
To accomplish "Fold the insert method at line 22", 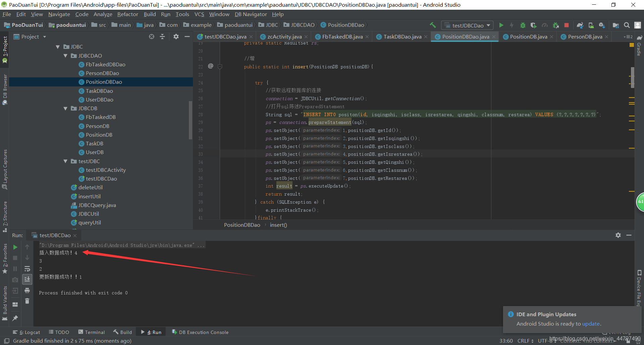I will [220, 67].
